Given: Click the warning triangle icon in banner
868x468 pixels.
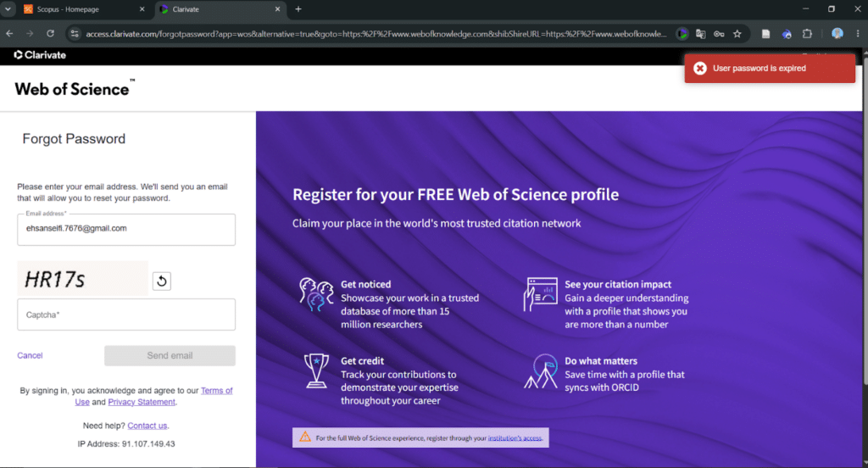Looking at the screenshot, I should click(x=305, y=437).
